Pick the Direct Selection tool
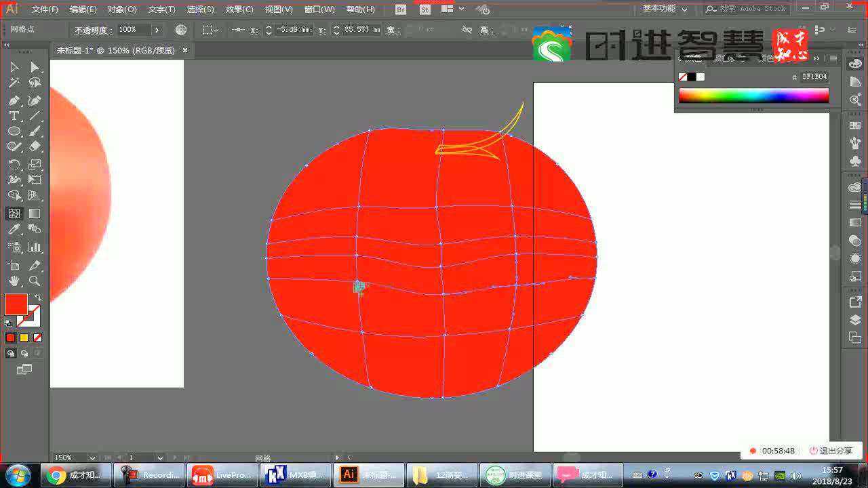 [x=35, y=67]
